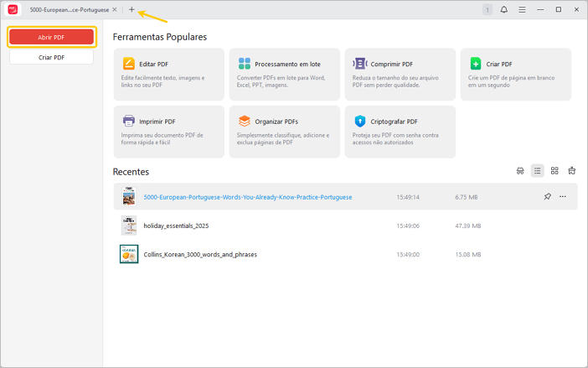Click thumbnail of 5000-European-Portuguese file
The height and width of the screenshot is (368, 588).
[129, 196]
